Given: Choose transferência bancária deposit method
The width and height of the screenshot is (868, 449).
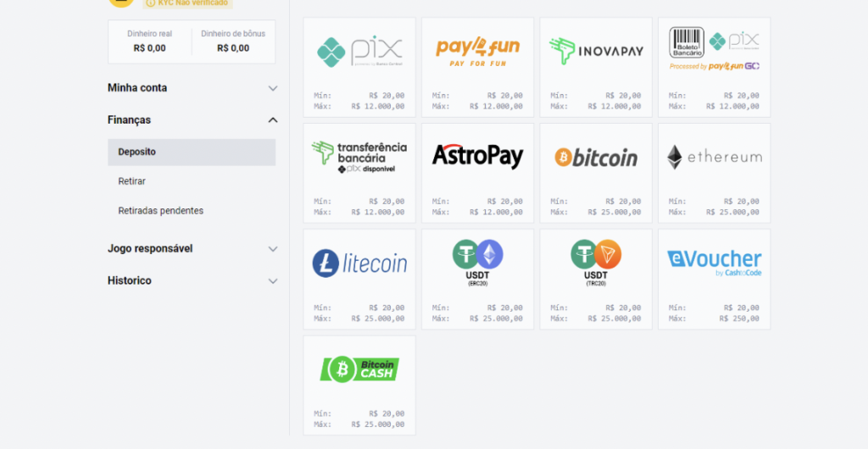Looking at the screenshot, I should point(359,173).
